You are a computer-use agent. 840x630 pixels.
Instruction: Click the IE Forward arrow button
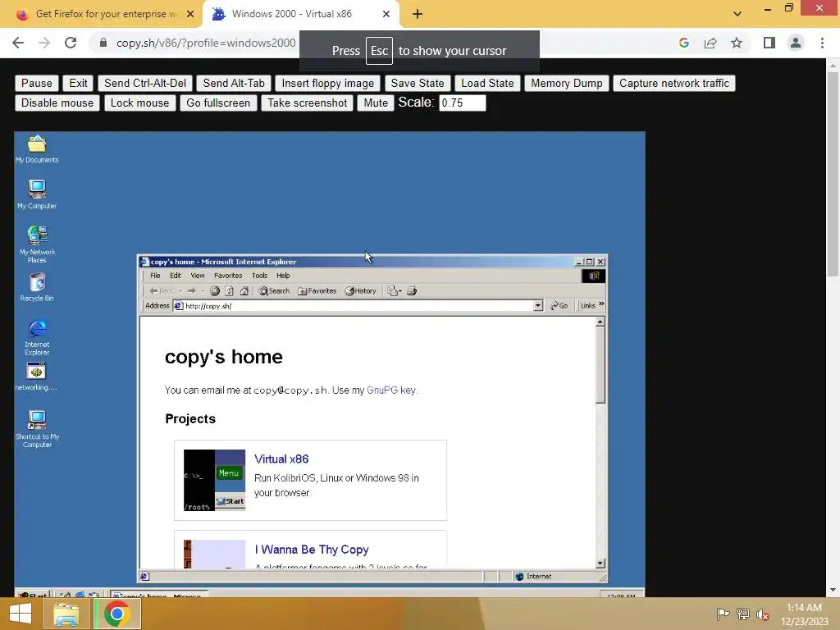point(191,291)
